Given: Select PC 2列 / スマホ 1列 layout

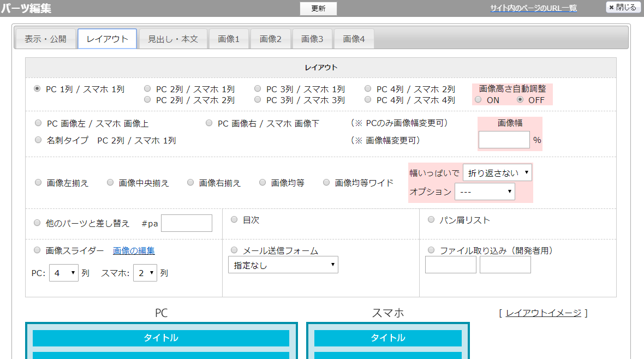Looking at the screenshot, I should 148,89.
